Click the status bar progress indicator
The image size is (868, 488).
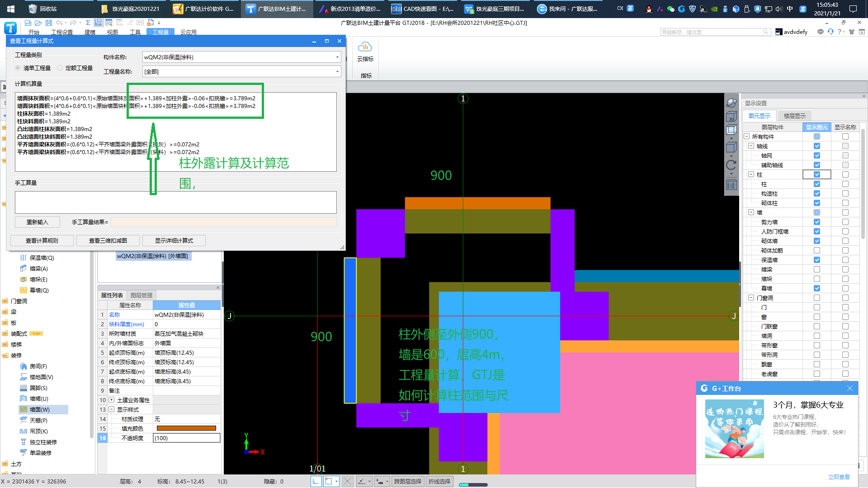click(473, 484)
